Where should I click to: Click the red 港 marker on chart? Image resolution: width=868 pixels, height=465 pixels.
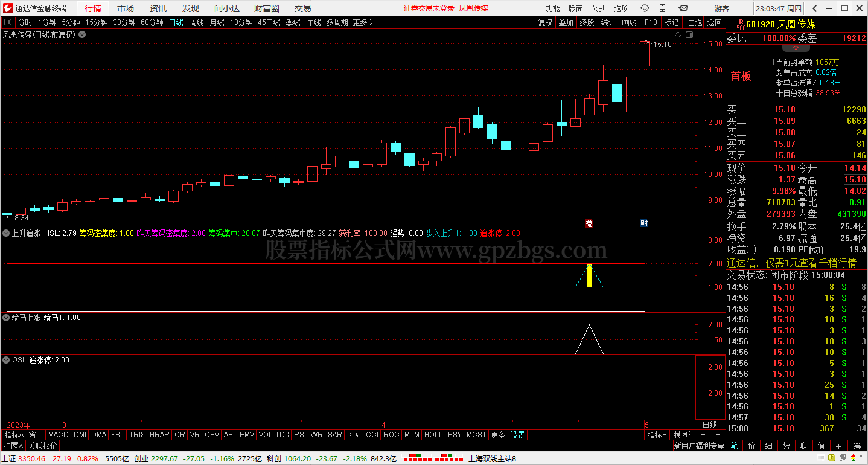click(589, 223)
